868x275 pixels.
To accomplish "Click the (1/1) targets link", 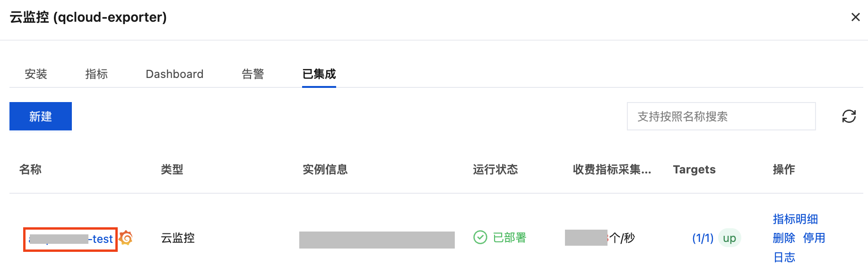I will point(703,238).
